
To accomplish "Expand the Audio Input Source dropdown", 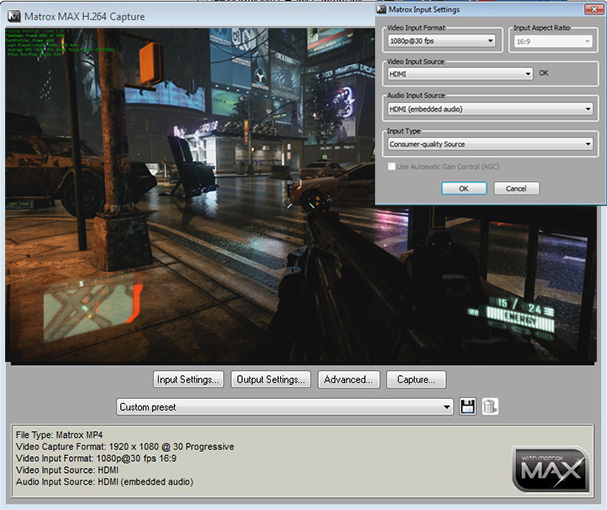I will (x=490, y=109).
